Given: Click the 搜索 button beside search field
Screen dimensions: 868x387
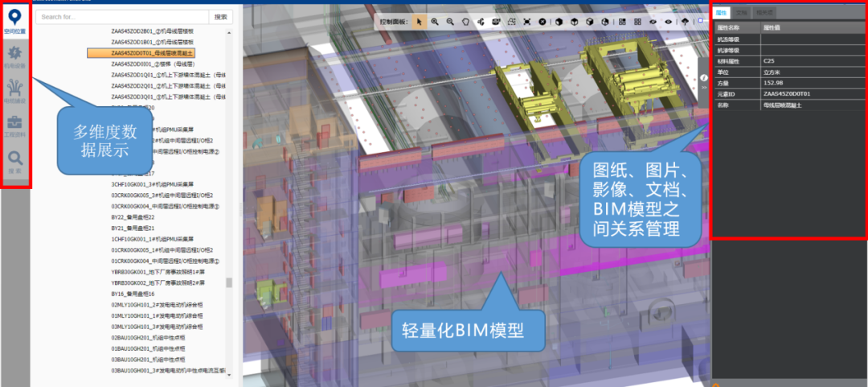Looking at the screenshot, I should [x=221, y=16].
